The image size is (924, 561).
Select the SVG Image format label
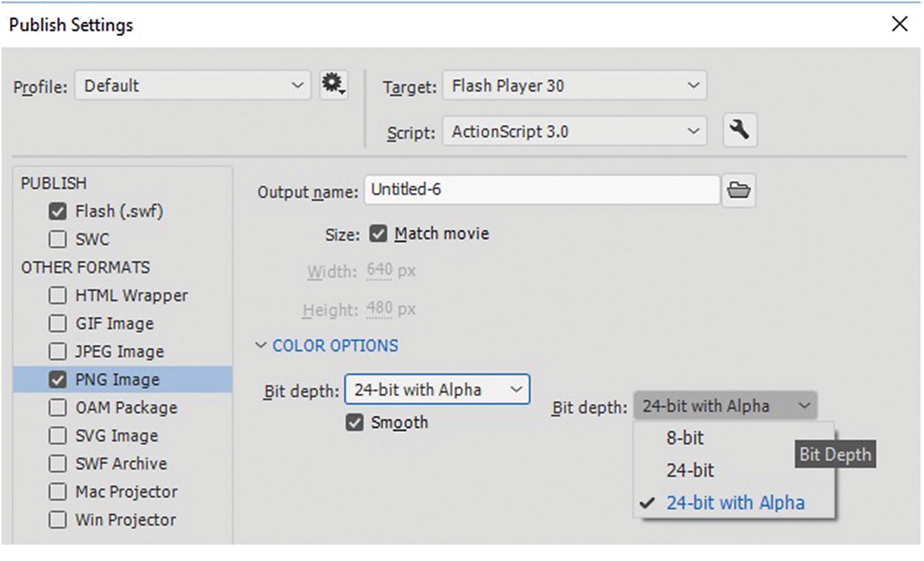point(117,436)
